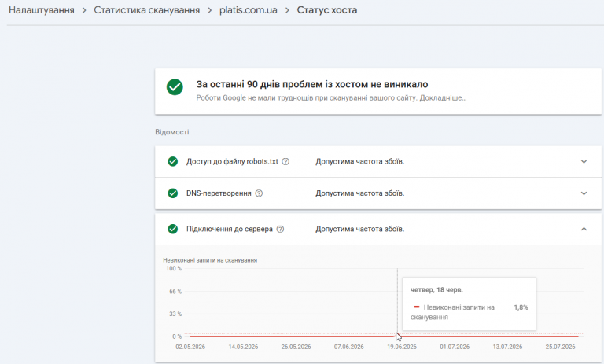
Task: Expand the Доступ до файлу robots.txt row
Action: click(x=584, y=162)
